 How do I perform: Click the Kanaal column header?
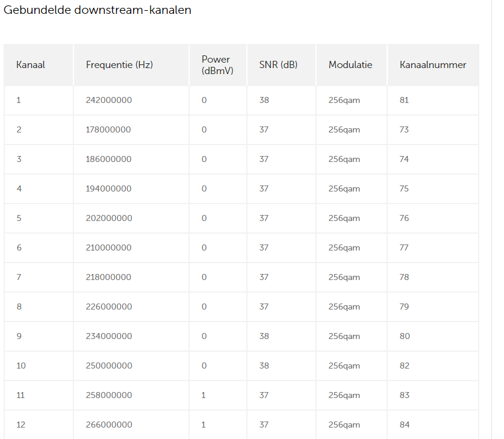pos(31,65)
